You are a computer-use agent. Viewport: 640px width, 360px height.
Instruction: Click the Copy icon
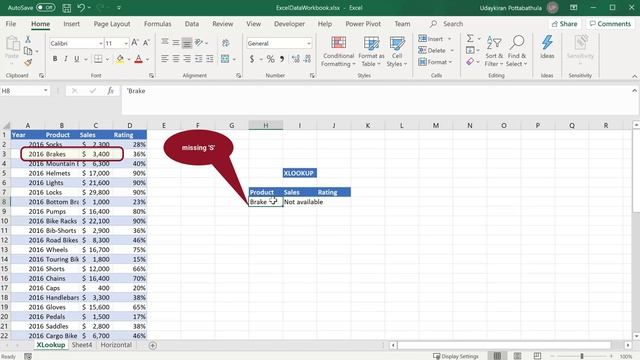tap(28, 51)
